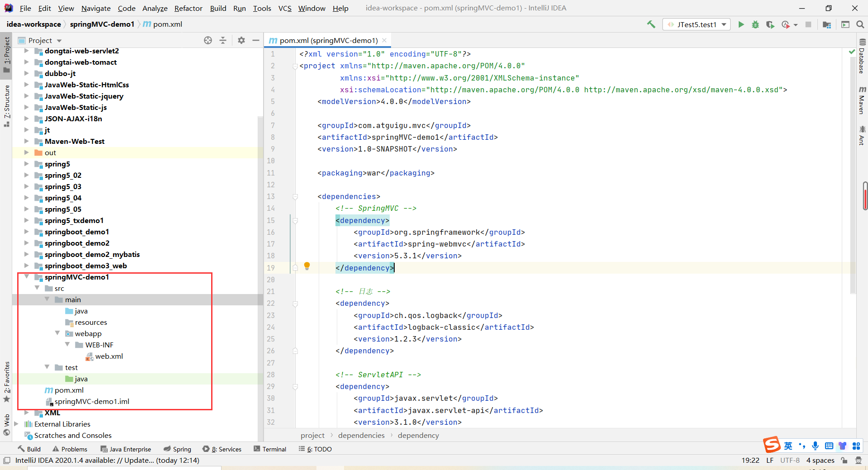Open the Database tool window
The image size is (868, 470).
click(862, 57)
